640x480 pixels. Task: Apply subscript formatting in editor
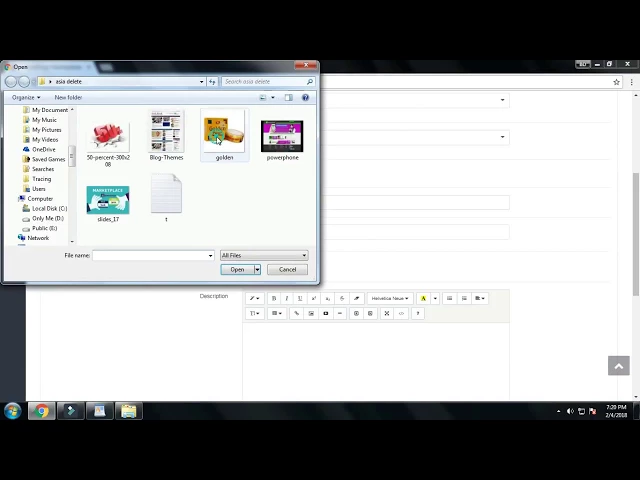328,298
